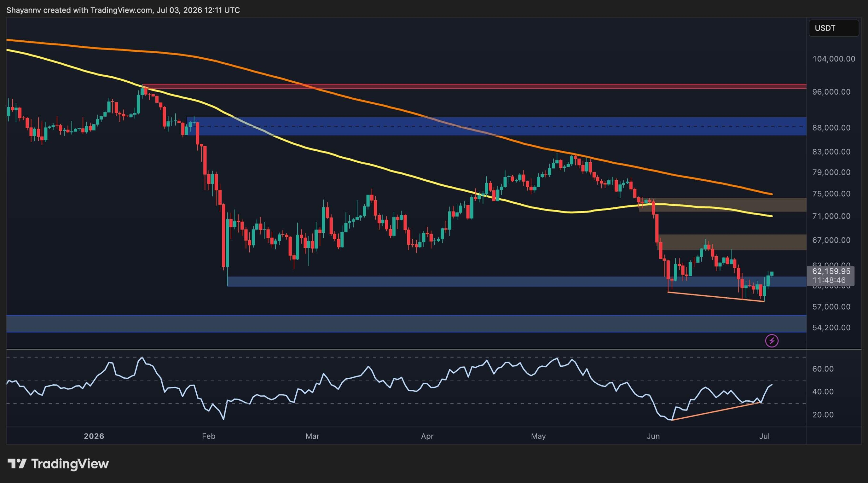Click the Apr time axis label
The width and height of the screenshot is (868, 483).
pyautogui.click(x=427, y=436)
